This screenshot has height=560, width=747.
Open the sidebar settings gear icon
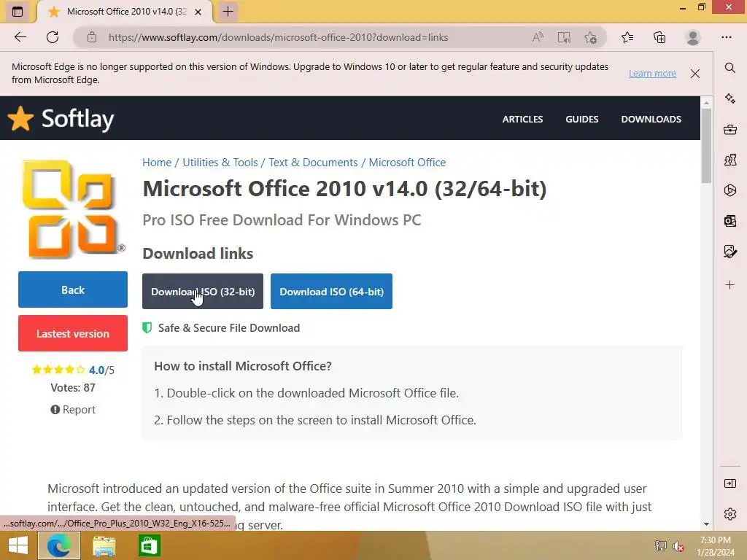click(729, 514)
